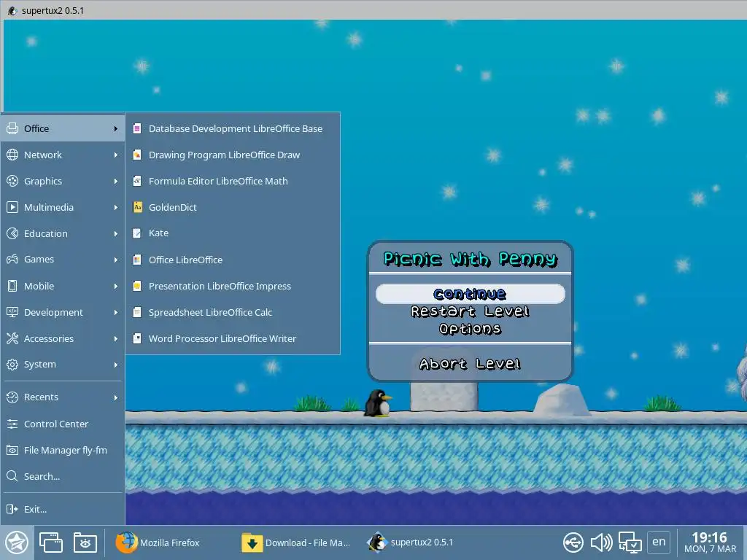The height and width of the screenshot is (560, 747).
Task: Open the USB devices tray icon
Action: click(x=573, y=542)
